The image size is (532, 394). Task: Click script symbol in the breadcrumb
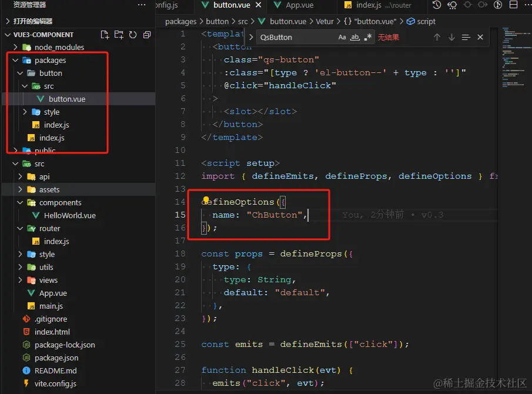(426, 21)
